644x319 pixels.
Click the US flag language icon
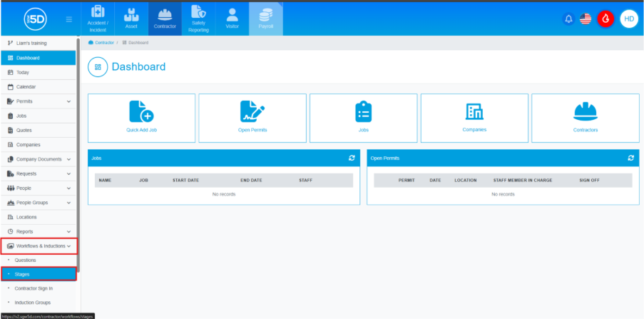tap(586, 19)
